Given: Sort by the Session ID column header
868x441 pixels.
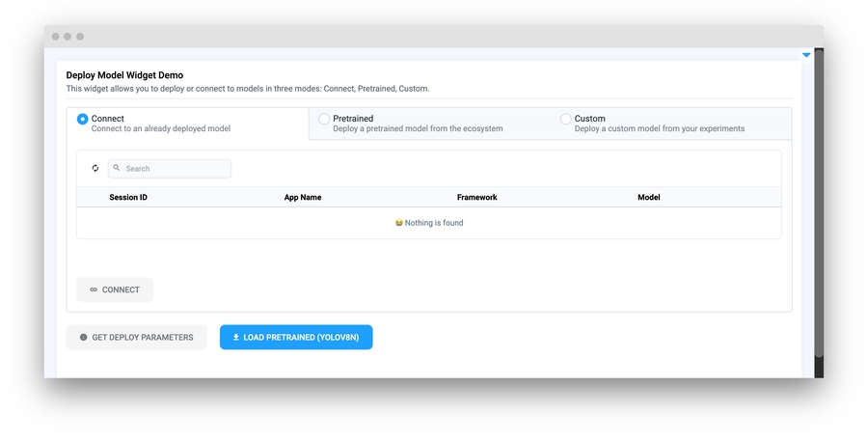Looking at the screenshot, I should (128, 197).
